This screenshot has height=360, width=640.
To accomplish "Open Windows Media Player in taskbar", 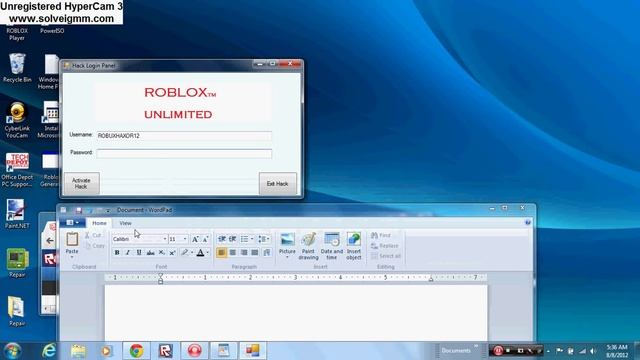I will [107, 351].
